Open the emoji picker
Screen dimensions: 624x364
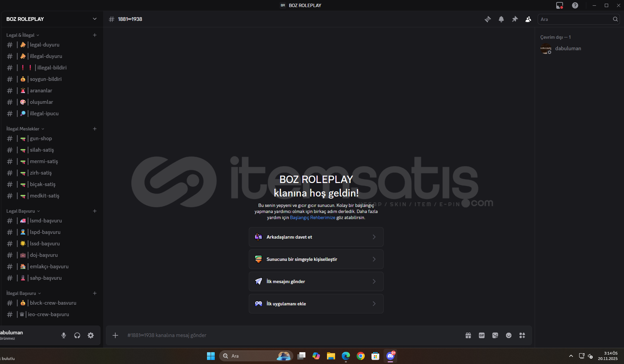[509, 335]
